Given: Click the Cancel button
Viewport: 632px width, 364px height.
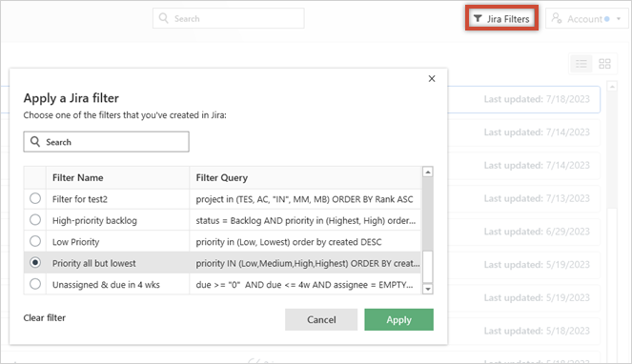Looking at the screenshot, I should click(321, 319).
